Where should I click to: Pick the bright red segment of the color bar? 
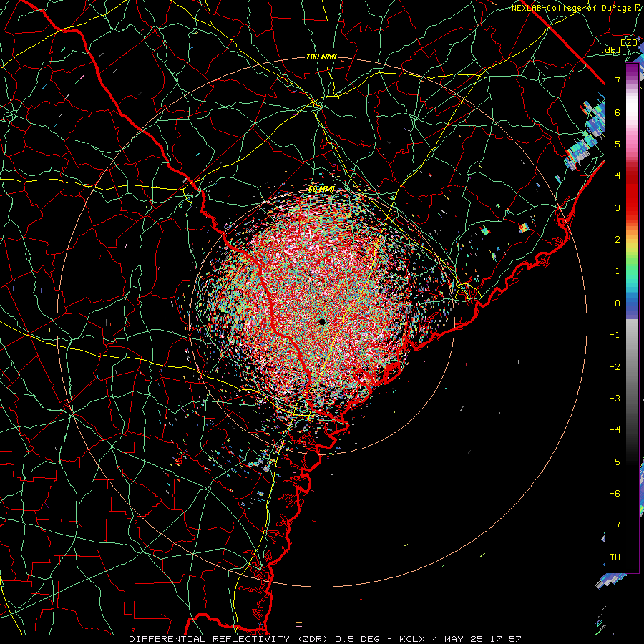tap(632, 199)
